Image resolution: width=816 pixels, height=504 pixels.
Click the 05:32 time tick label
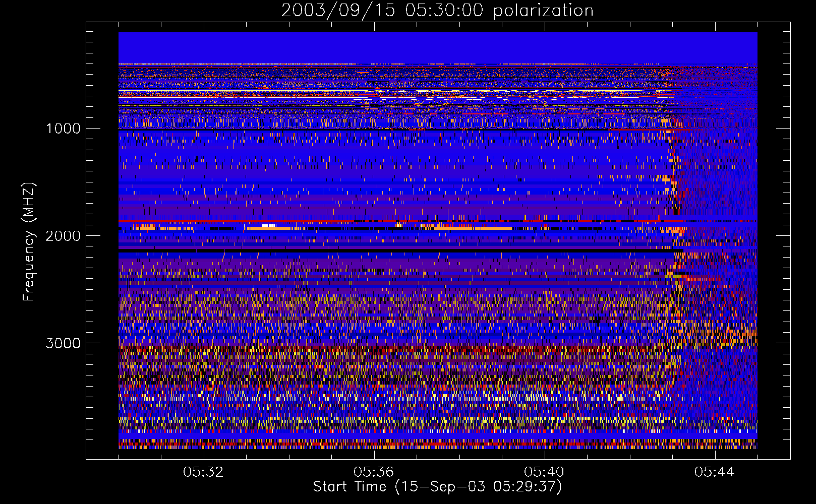tap(204, 472)
